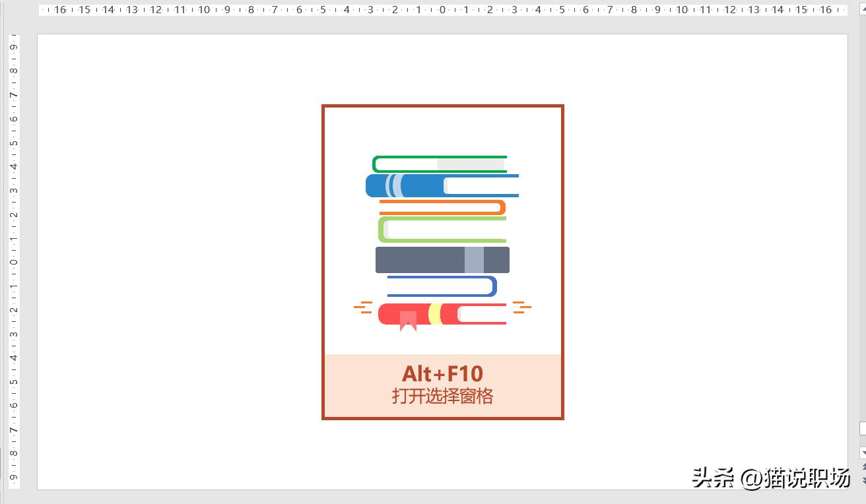The width and height of the screenshot is (866, 504).
Task: Click the 打开选择窗格 subtitle text
Action: [x=442, y=396]
